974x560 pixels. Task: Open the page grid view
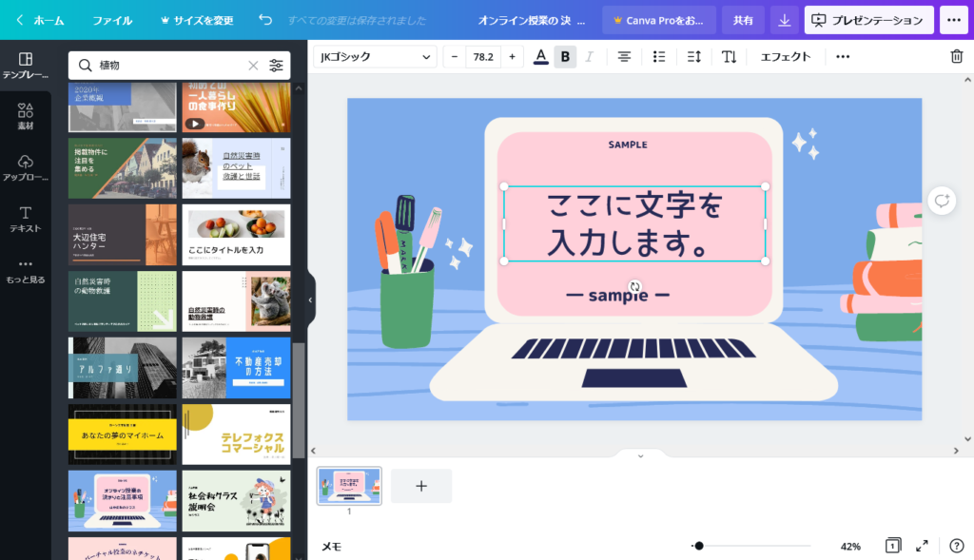(892, 546)
